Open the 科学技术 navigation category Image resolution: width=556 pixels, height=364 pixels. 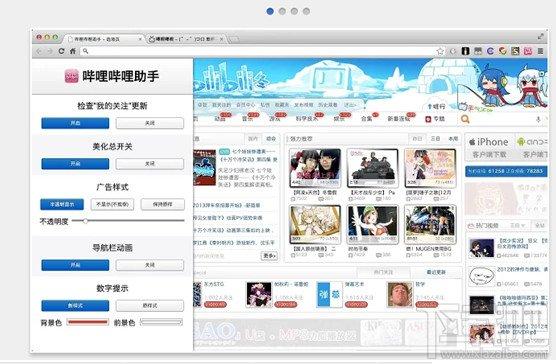[307, 119]
